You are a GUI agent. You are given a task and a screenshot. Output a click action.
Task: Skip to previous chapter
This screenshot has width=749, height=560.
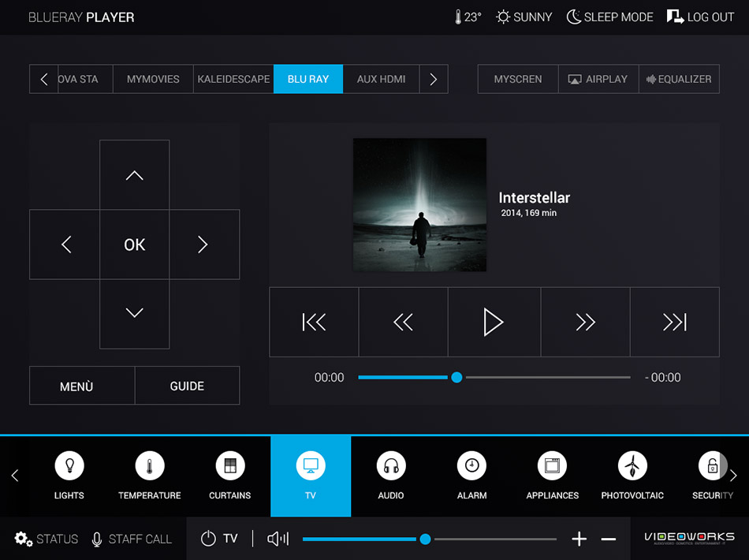314,322
